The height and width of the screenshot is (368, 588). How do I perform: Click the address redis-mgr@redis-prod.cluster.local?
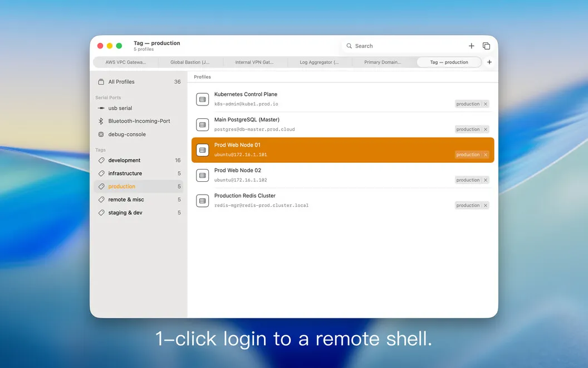261,205
